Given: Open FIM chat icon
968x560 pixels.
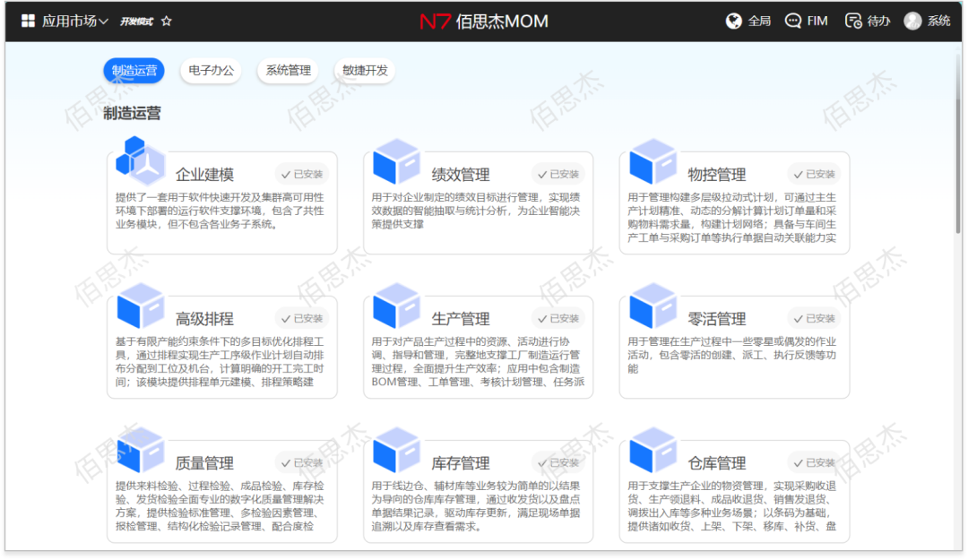Looking at the screenshot, I should [x=792, y=21].
